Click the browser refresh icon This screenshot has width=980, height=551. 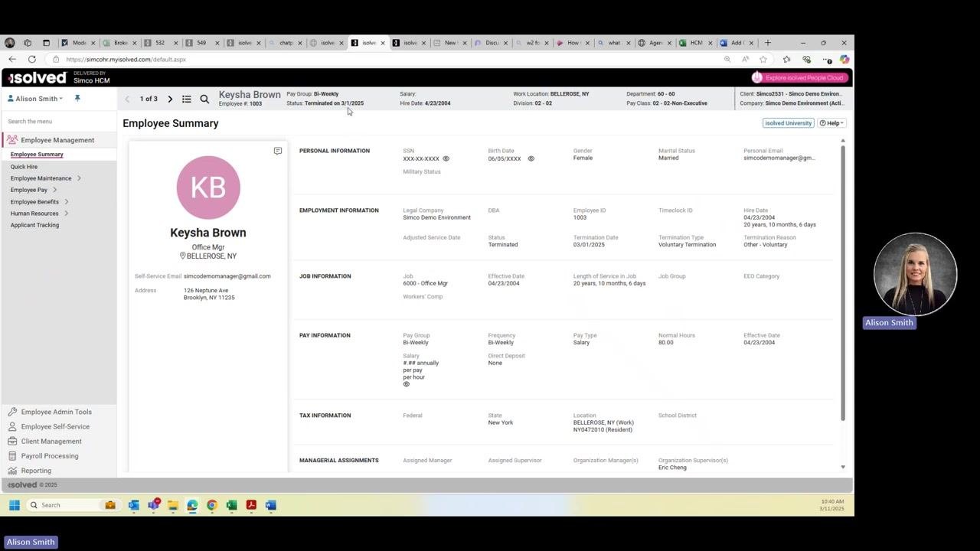pyautogui.click(x=31, y=59)
